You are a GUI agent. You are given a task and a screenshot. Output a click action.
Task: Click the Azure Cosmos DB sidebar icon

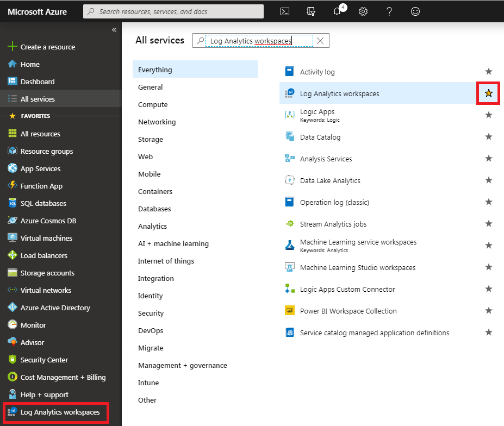click(x=12, y=221)
